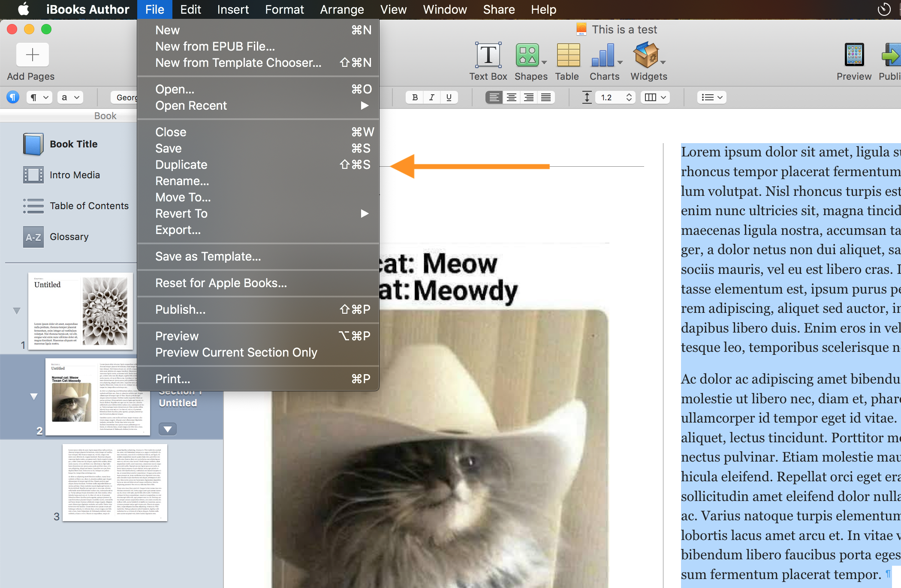
Task: Open the Window menu
Action: (x=445, y=9)
